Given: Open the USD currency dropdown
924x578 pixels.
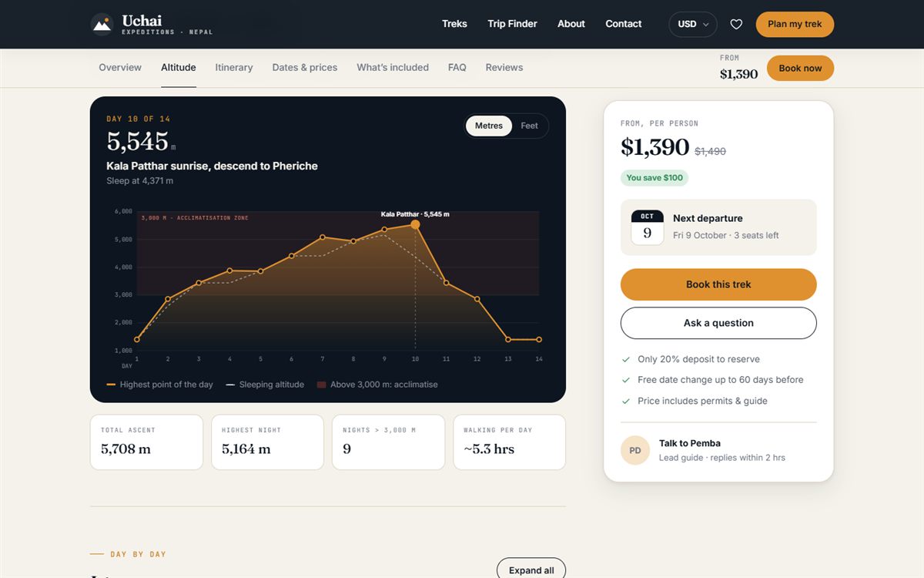Looking at the screenshot, I should pyautogui.click(x=693, y=24).
